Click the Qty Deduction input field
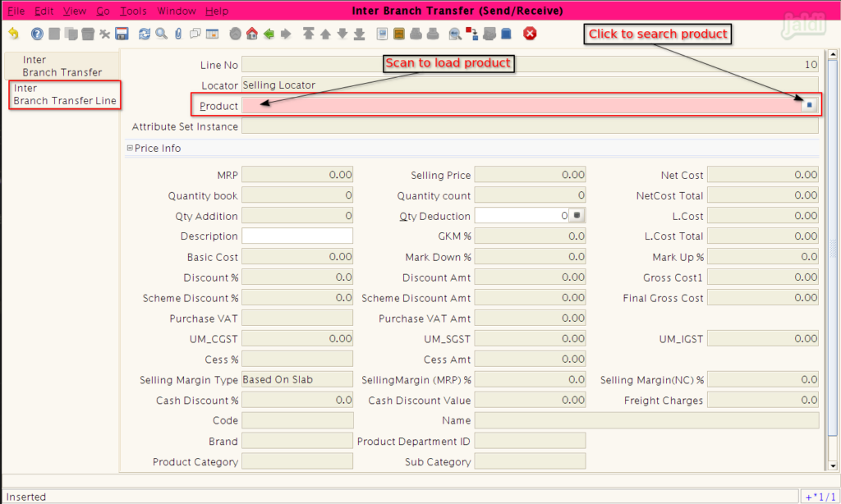Image resolution: width=841 pixels, height=504 pixels. pyautogui.click(x=522, y=216)
